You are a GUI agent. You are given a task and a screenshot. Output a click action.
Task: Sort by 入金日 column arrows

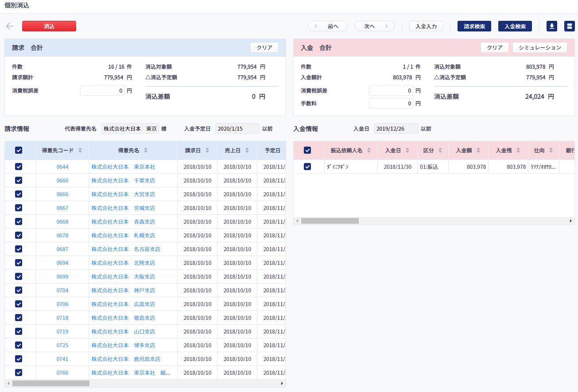pos(407,151)
